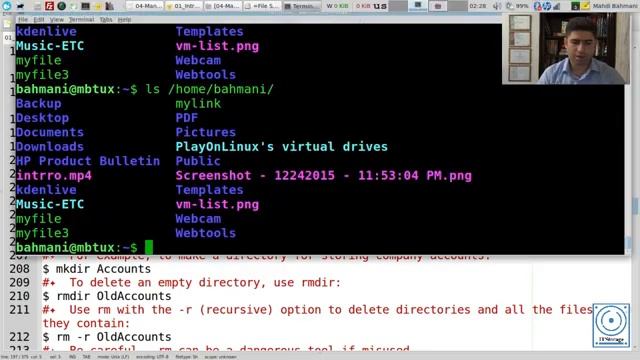Click the Pictures directory name

(206, 132)
